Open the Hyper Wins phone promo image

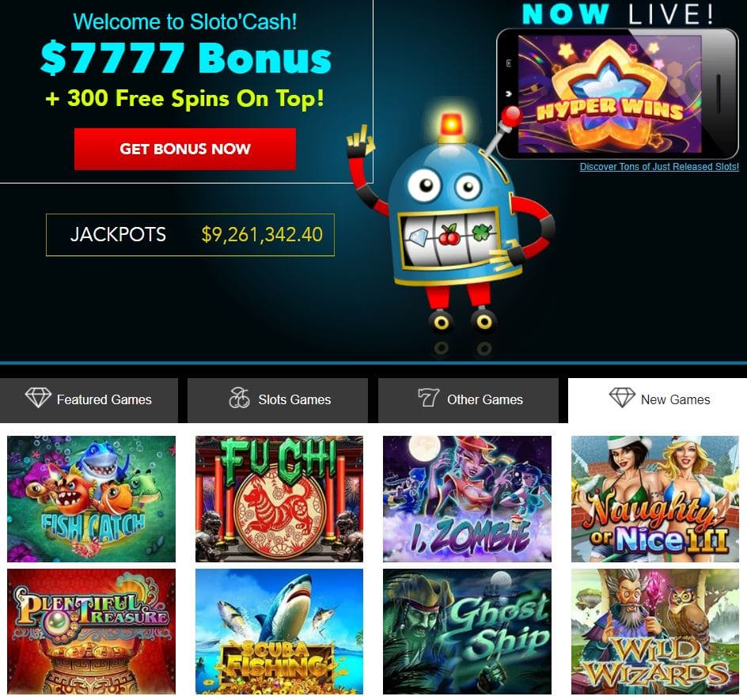(x=617, y=93)
